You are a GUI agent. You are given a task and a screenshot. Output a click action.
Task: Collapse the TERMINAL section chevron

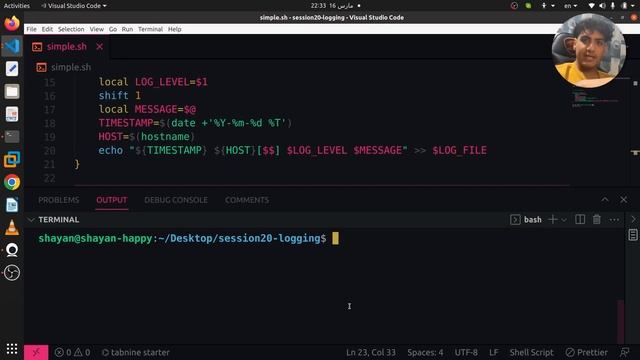pos(31,220)
